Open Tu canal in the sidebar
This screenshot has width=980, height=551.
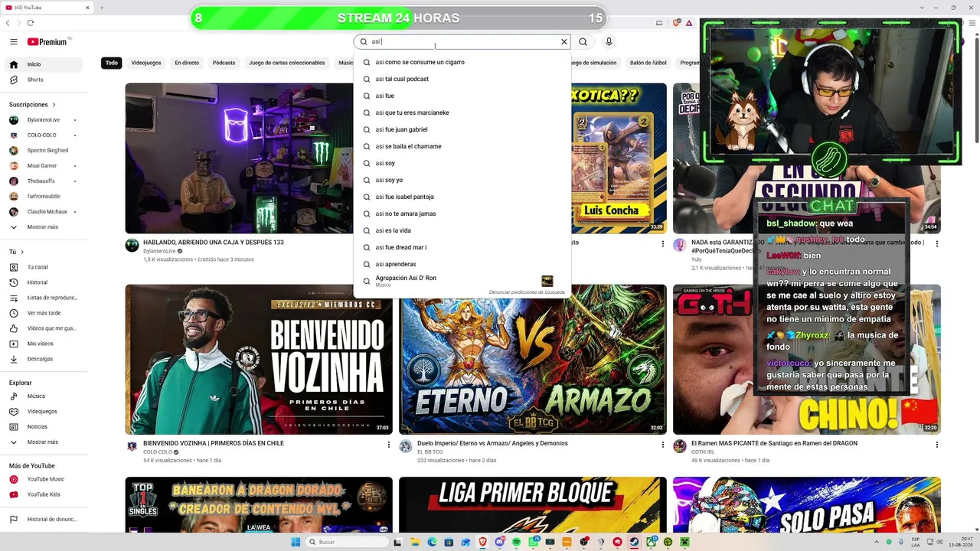click(44, 267)
